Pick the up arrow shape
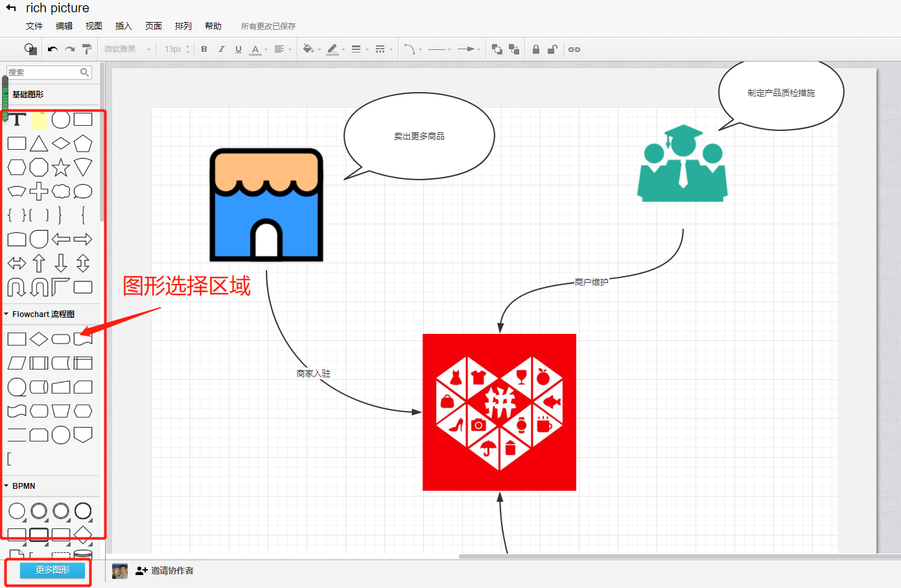Screen dimensions: 901x588 point(39,263)
